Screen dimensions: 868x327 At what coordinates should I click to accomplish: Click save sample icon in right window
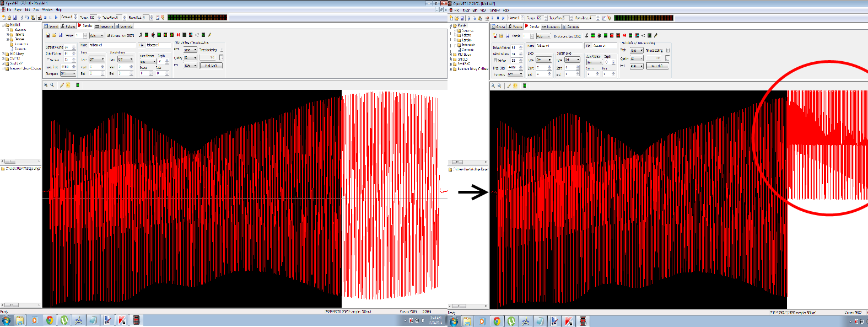click(508, 36)
